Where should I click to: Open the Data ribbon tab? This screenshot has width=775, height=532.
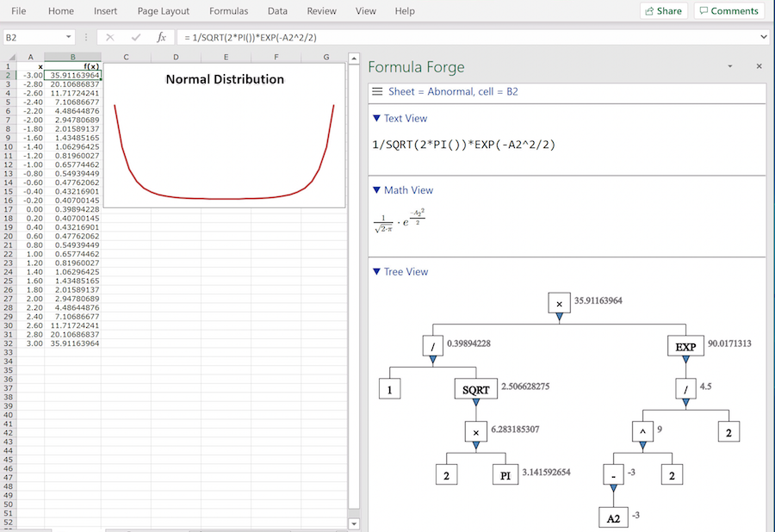277,11
